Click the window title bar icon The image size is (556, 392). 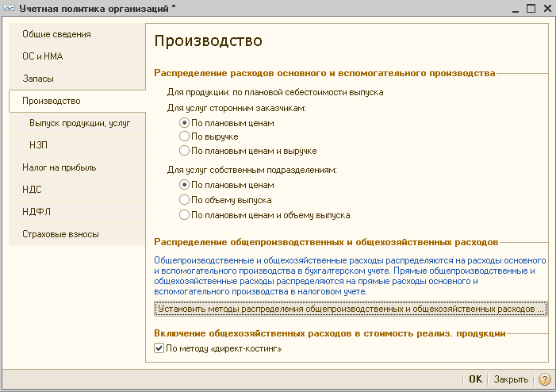coord(10,8)
